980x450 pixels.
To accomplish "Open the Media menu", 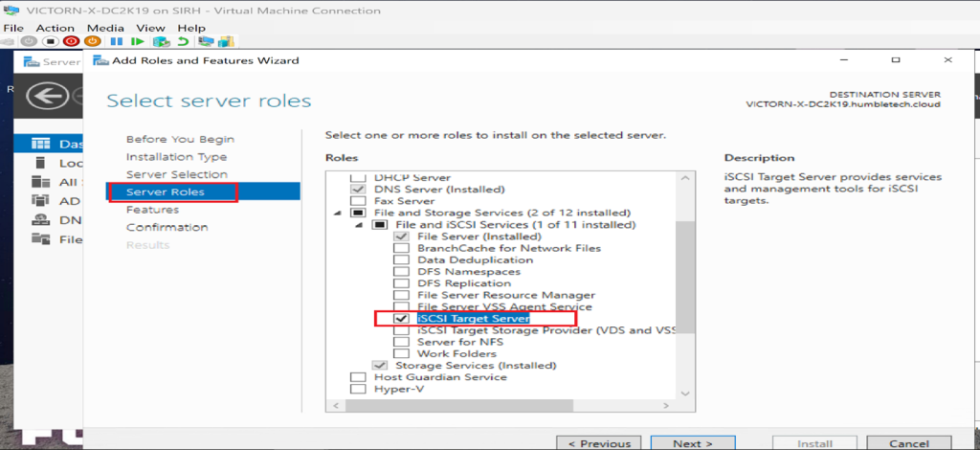I will point(105,29).
